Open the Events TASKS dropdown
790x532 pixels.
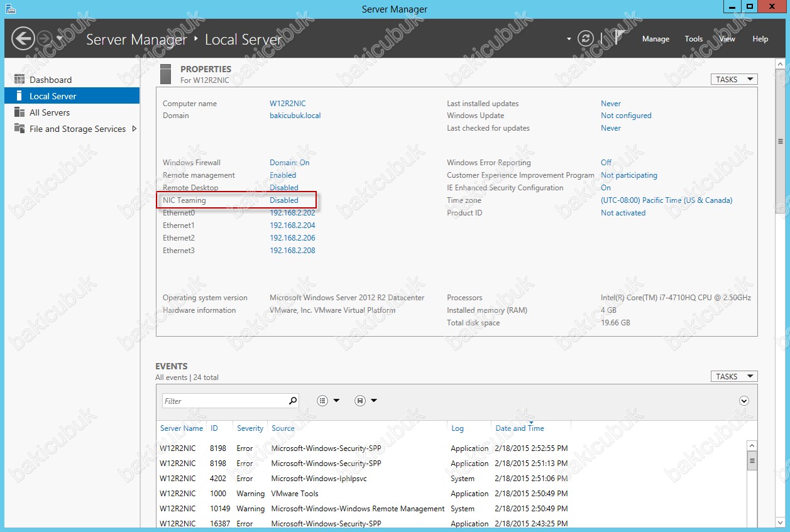(734, 376)
